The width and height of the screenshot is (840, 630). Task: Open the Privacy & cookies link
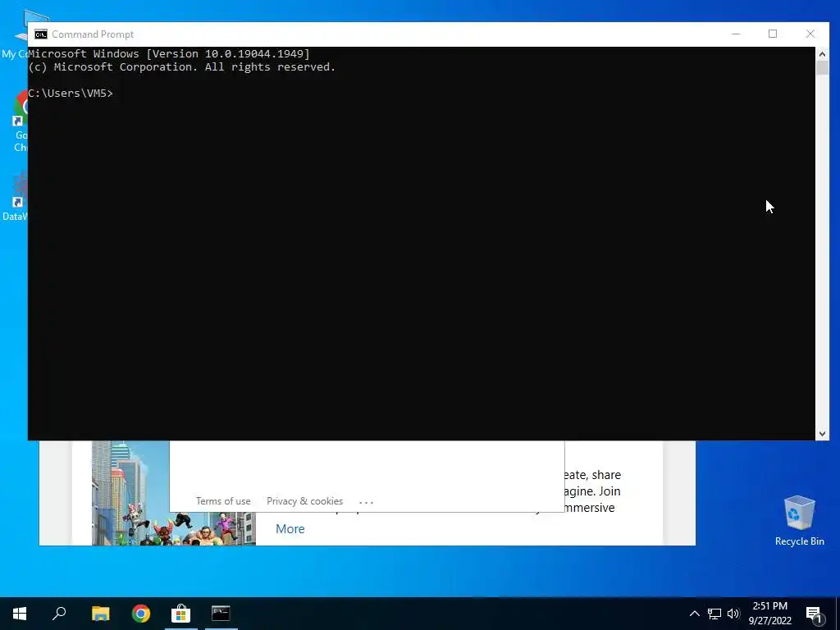click(305, 501)
